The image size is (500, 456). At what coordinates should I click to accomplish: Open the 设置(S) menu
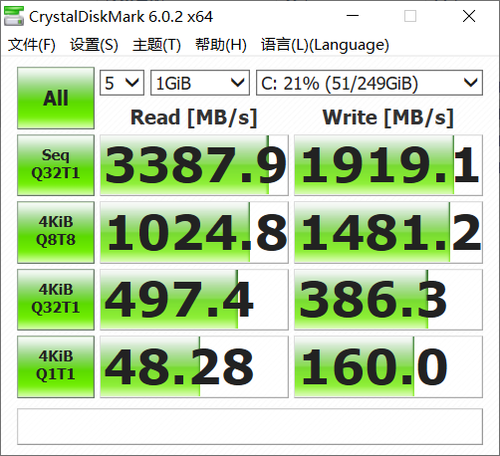(94, 45)
